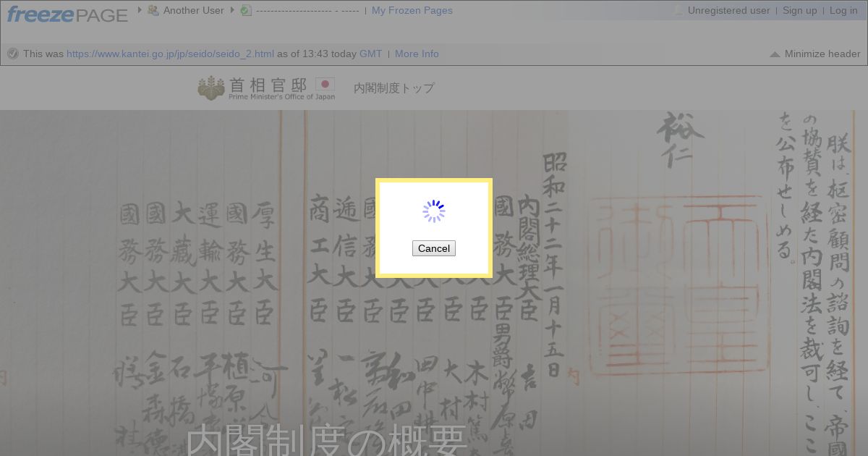
Task: Select the frozen page document icon
Action: click(246, 10)
